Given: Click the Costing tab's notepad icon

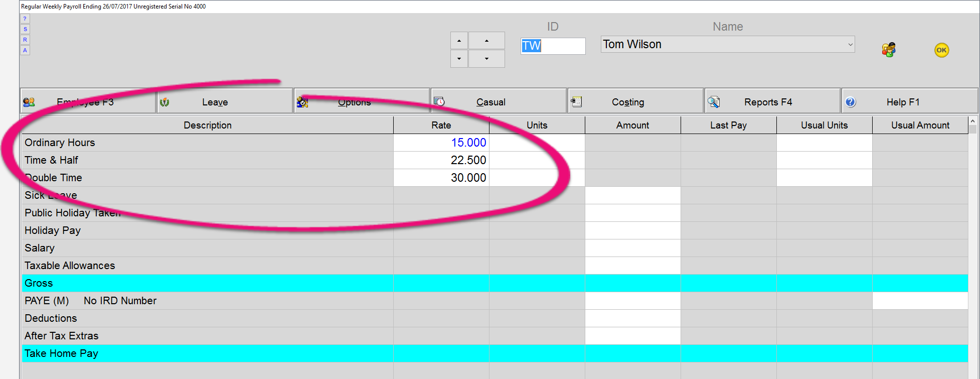Looking at the screenshot, I should tap(576, 102).
